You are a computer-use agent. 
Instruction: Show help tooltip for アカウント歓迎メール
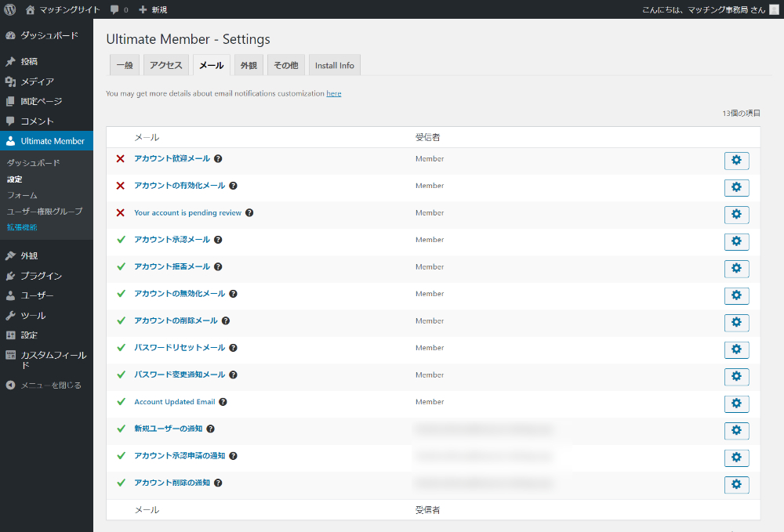click(x=218, y=159)
